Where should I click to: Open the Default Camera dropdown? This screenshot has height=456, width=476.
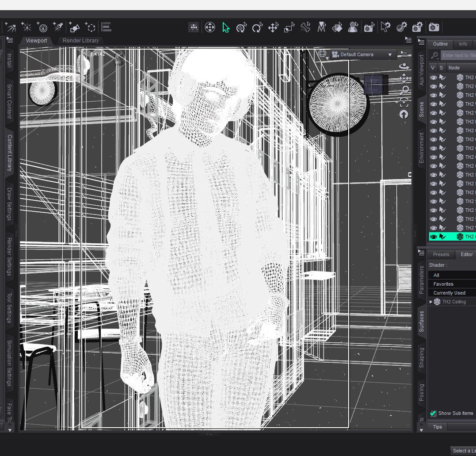pyautogui.click(x=364, y=55)
